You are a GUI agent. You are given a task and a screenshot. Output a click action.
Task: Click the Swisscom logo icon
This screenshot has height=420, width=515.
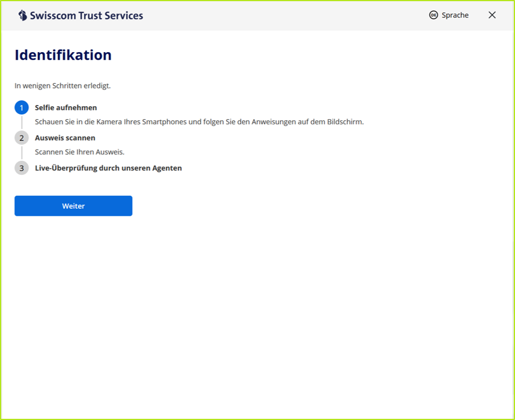(x=22, y=15)
